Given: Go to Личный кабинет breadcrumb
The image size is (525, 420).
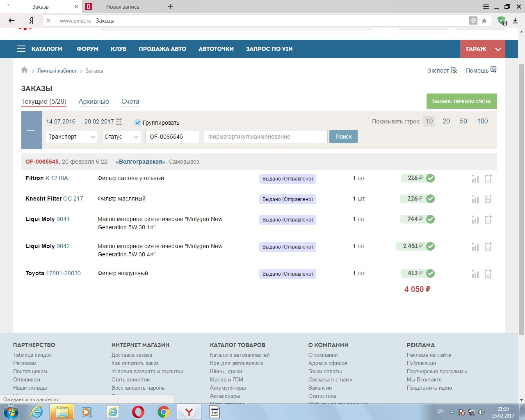Looking at the screenshot, I should pos(57,71).
